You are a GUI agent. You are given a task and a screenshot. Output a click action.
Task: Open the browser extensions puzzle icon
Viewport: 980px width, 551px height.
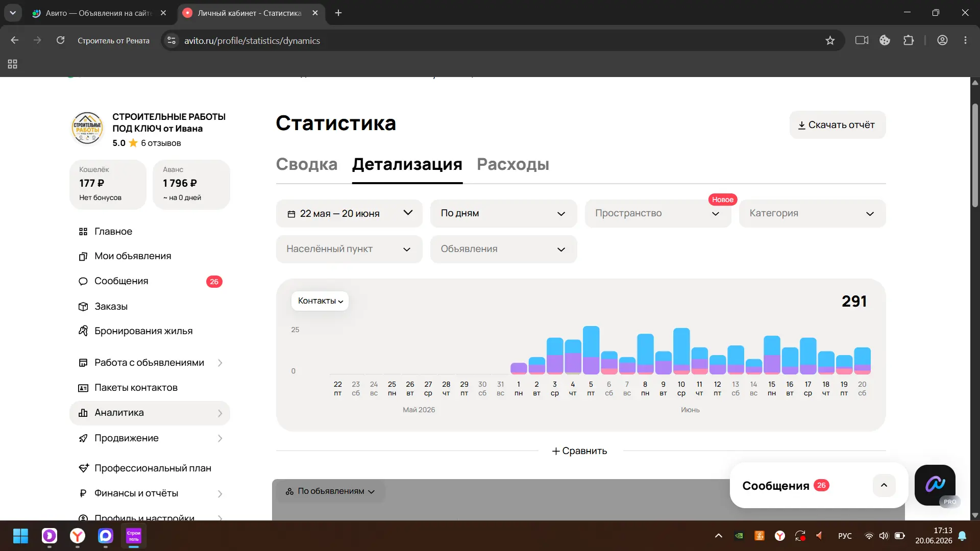tap(909, 40)
